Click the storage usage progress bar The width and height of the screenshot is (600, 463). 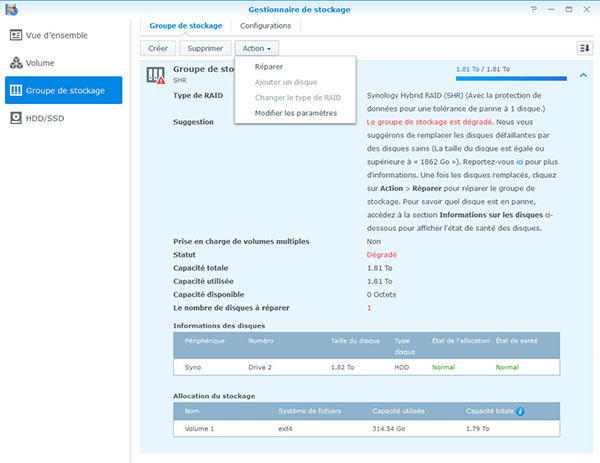click(x=510, y=78)
